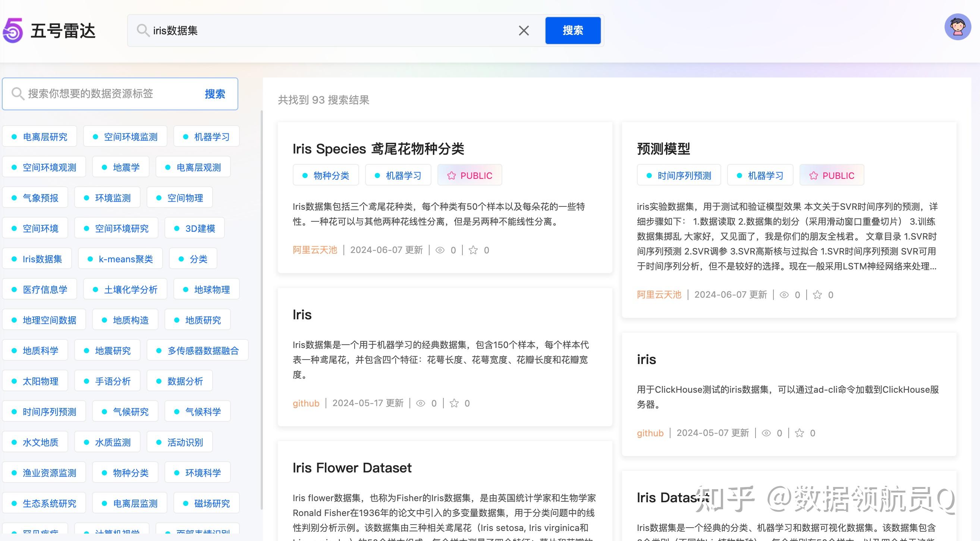Select the 机器学习 tag filter
980x541 pixels.
[x=207, y=136]
